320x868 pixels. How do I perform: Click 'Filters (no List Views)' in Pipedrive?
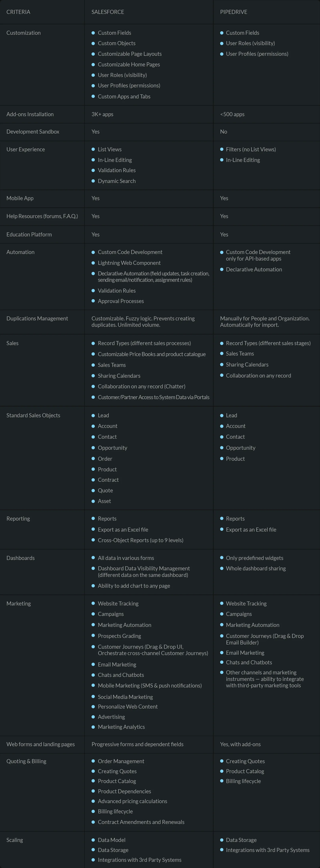[x=251, y=149]
